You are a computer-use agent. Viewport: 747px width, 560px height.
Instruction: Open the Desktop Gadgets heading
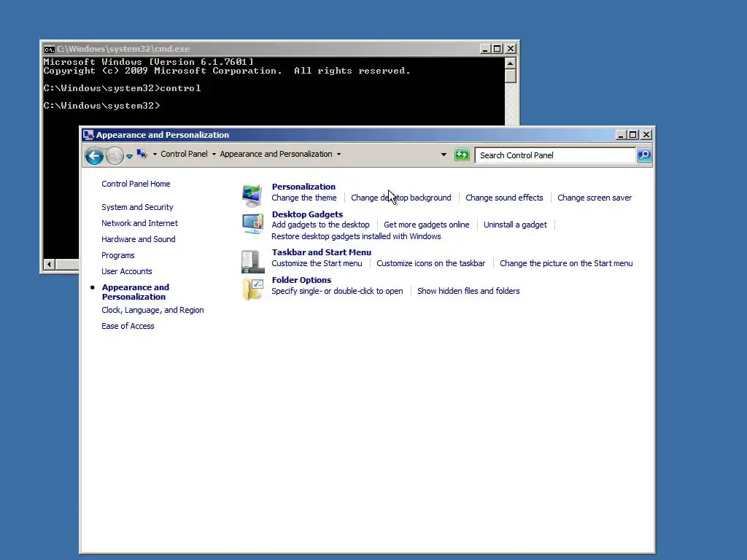click(307, 214)
